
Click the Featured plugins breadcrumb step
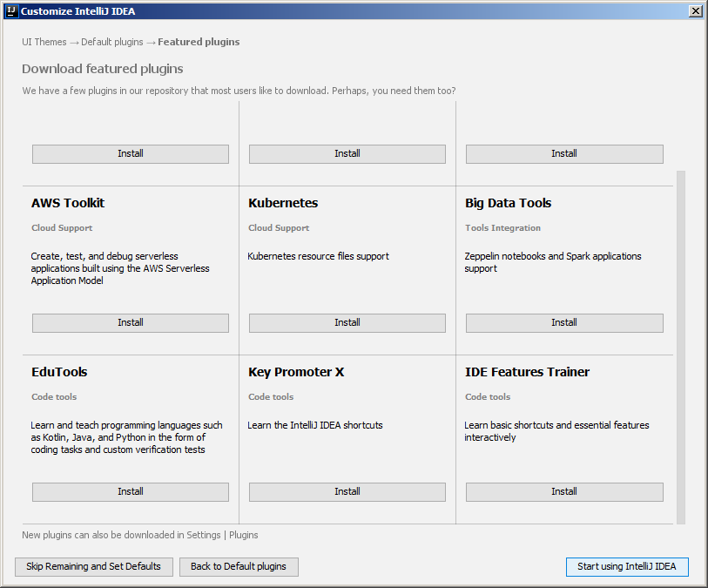pos(199,42)
